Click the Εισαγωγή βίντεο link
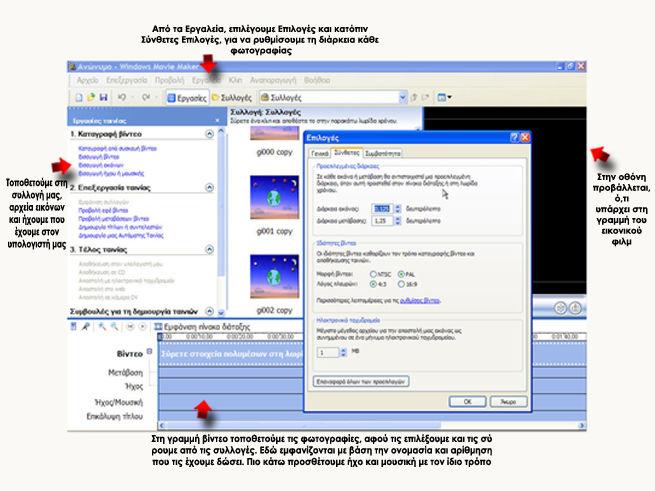Image resolution: width=655 pixels, height=491 pixels. tap(99, 157)
